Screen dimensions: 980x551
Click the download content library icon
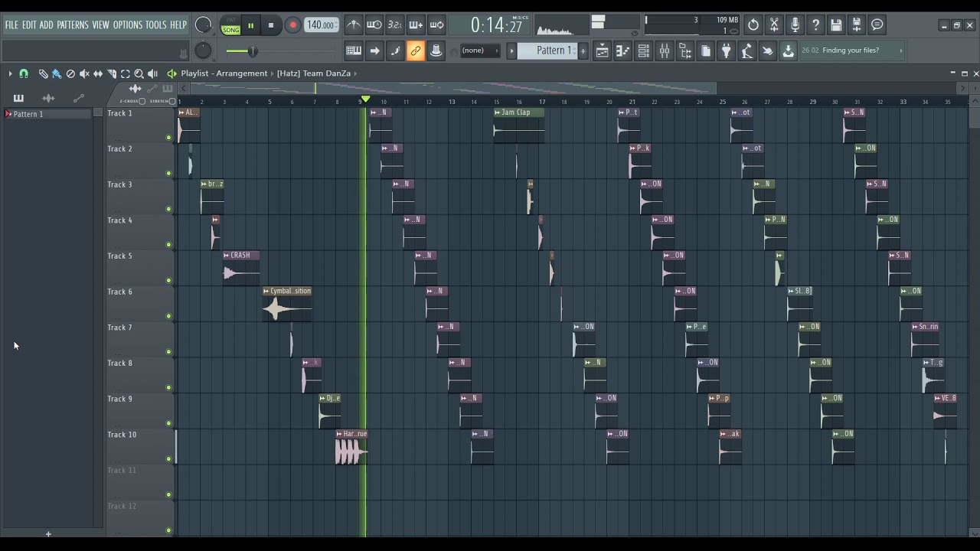[x=789, y=51]
